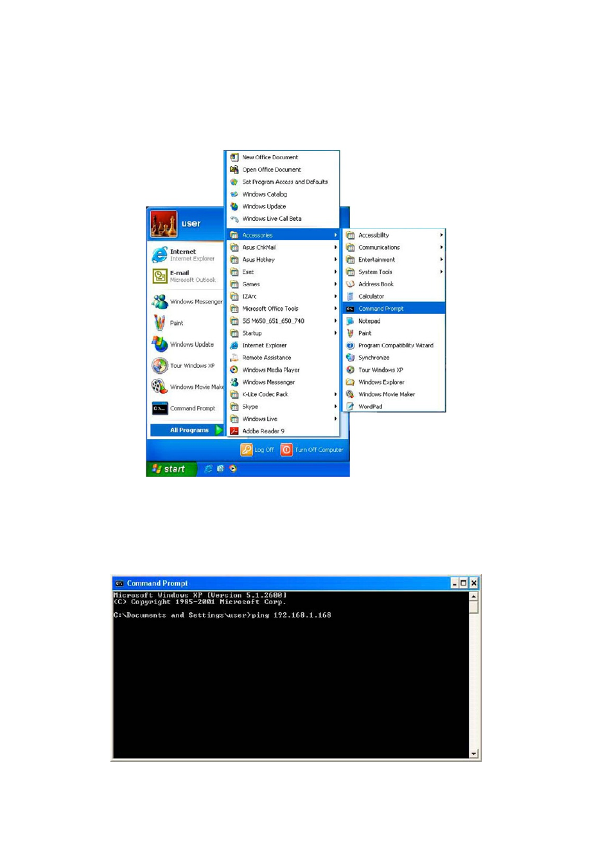
Task: Open Windows Catalog
Action: pyautogui.click(x=283, y=194)
